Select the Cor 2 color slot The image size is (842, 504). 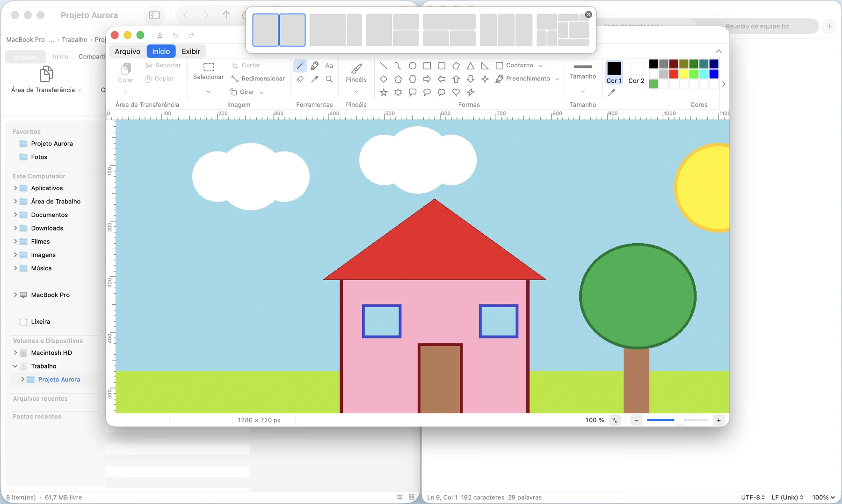636,73
